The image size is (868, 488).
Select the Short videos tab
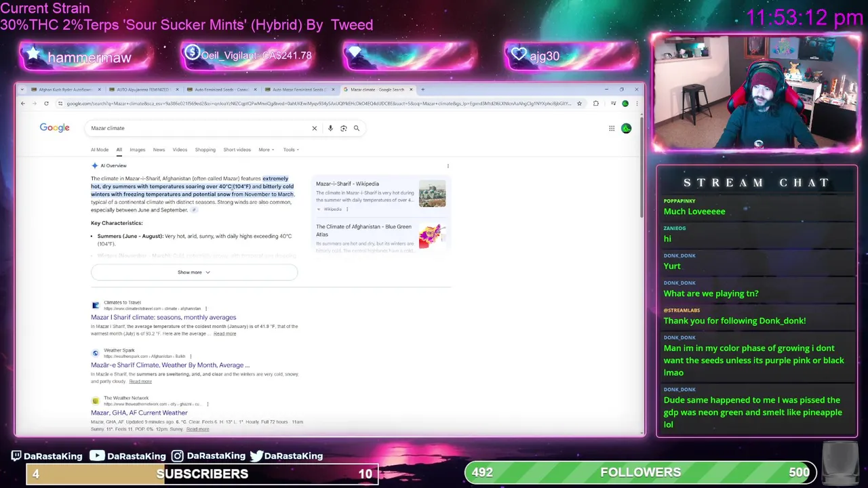[237, 150]
